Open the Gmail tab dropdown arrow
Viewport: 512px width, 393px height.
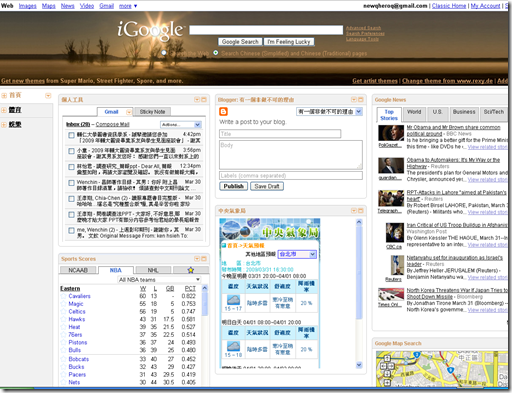[129, 112]
